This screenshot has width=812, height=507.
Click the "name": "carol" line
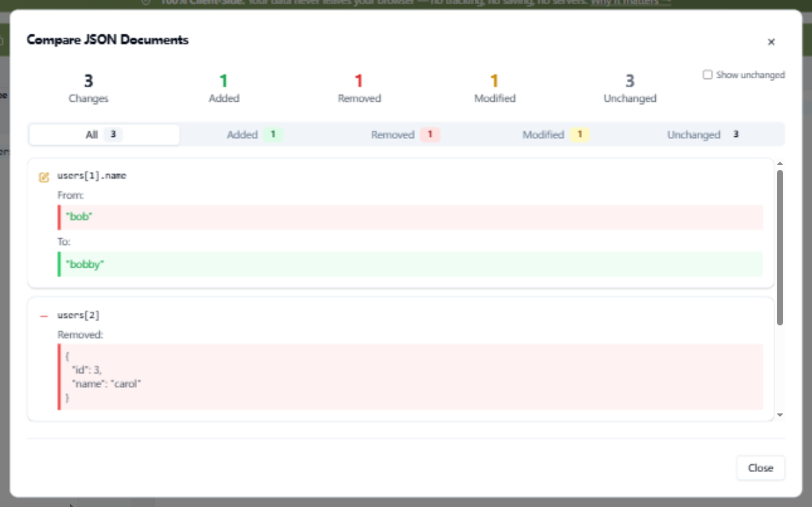pos(106,384)
